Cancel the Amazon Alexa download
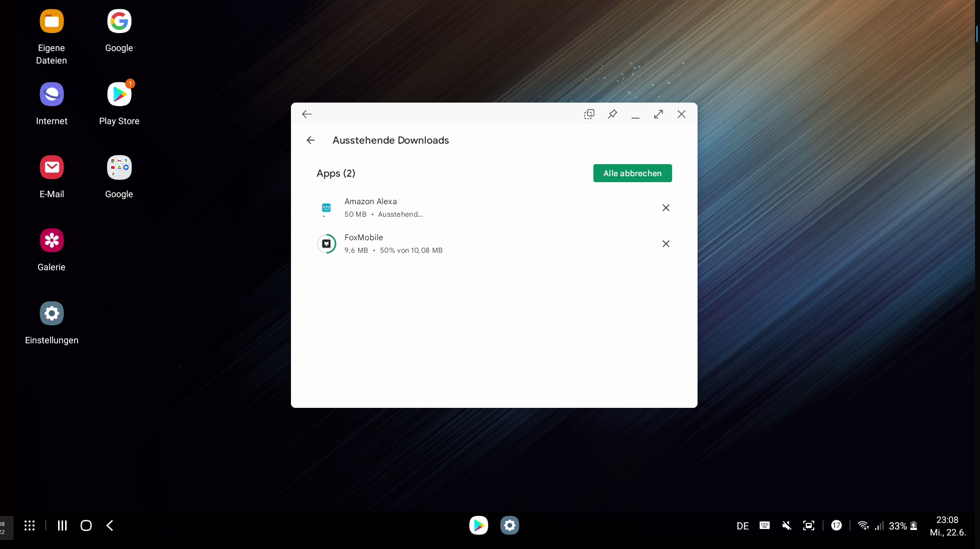This screenshot has height=549, width=980. tap(666, 208)
